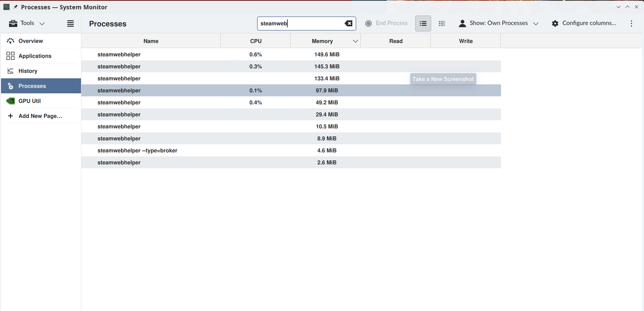Sort by the Memory column header
The image size is (644, 311).
pos(322,41)
